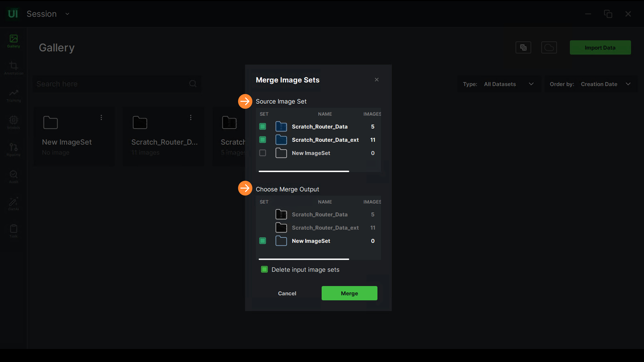Expand the Session dropdown chevron

[x=67, y=14]
